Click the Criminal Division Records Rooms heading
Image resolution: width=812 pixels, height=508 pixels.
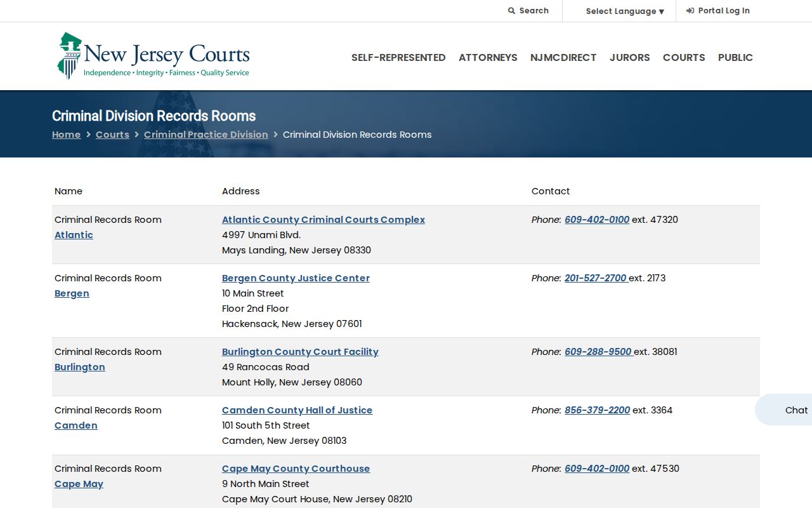(x=154, y=116)
